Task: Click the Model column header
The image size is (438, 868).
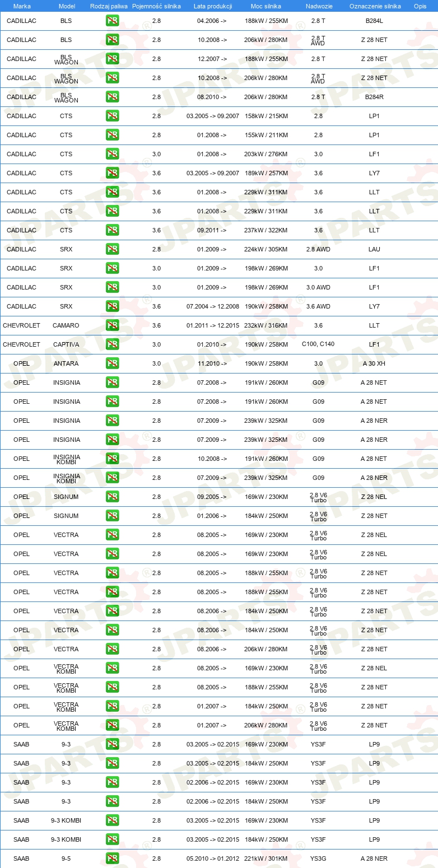Action: (67, 6)
